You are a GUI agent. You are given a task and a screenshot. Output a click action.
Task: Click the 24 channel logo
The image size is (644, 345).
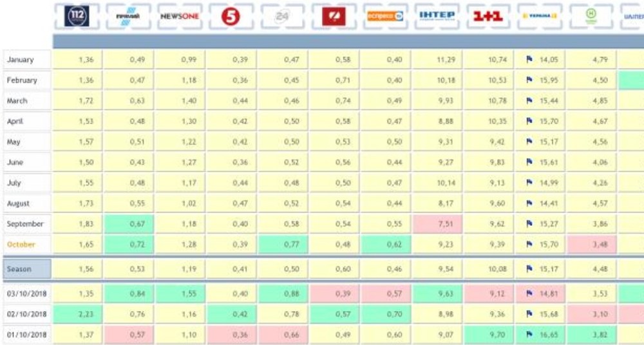[282, 16]
